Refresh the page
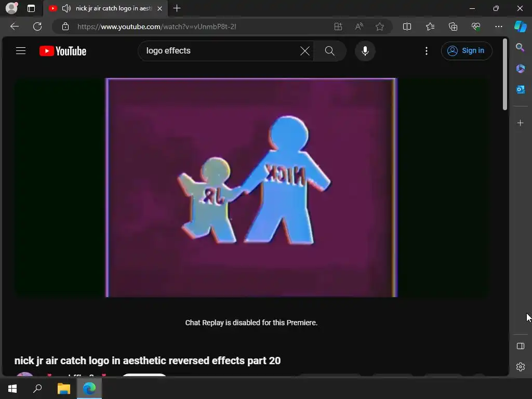This screenshot has width=532, height=399. (37, 26)
